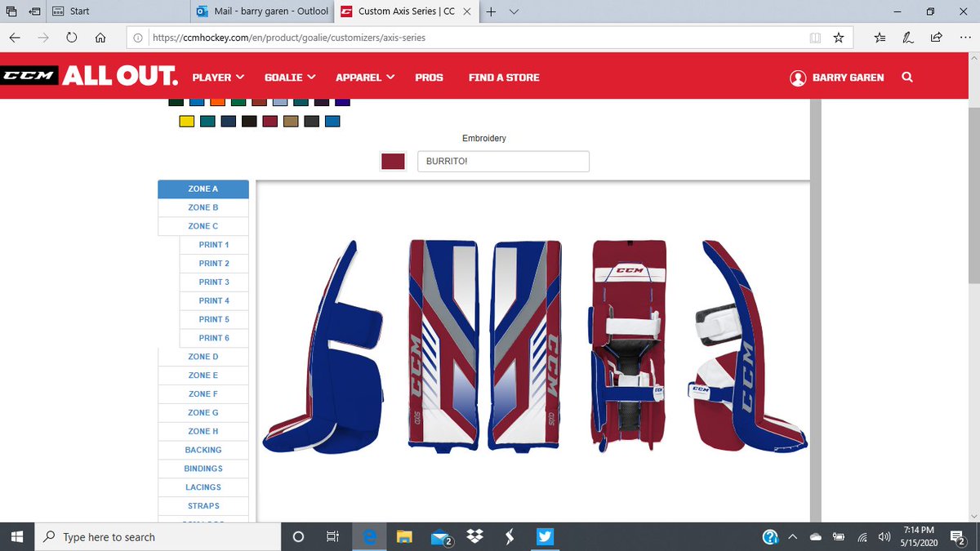
Task: Open the BINDINGS options
Action: click(203, 469)
